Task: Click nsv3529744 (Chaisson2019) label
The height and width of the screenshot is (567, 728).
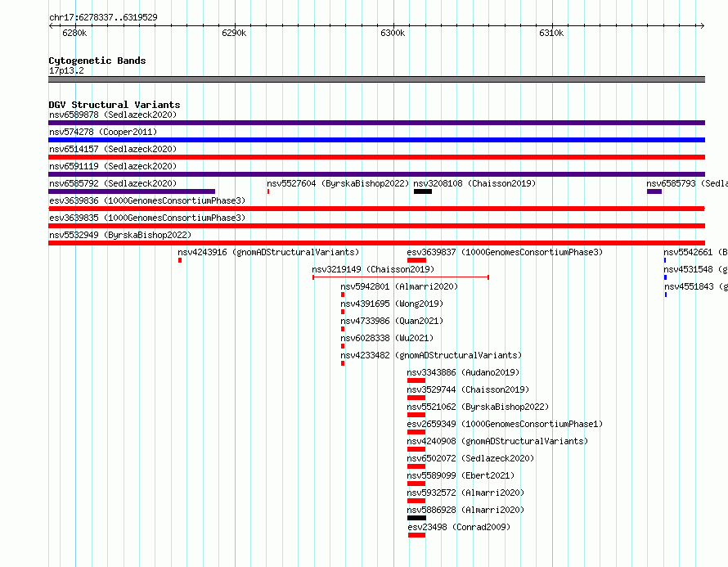Action: tap(468, 389)
